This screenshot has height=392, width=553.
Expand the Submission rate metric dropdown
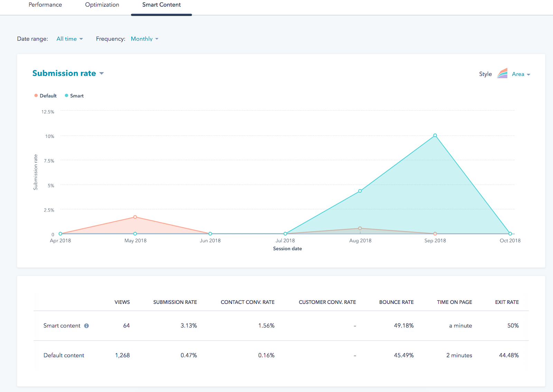pyautogui.click(x=68, y=73)
